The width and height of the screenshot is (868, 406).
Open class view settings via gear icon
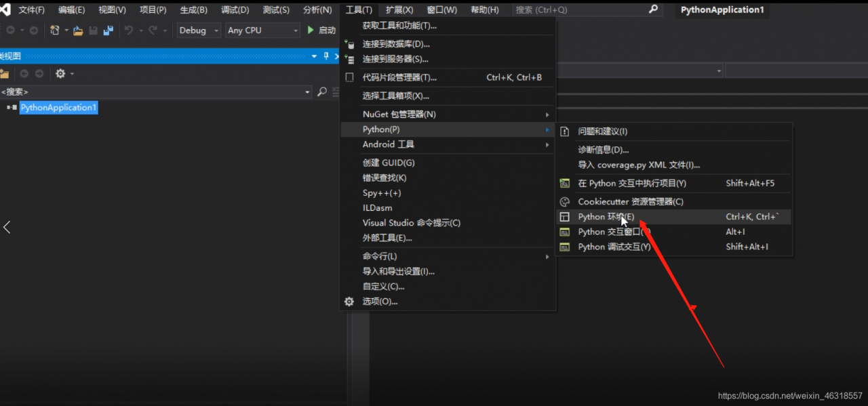coord(60,73)
